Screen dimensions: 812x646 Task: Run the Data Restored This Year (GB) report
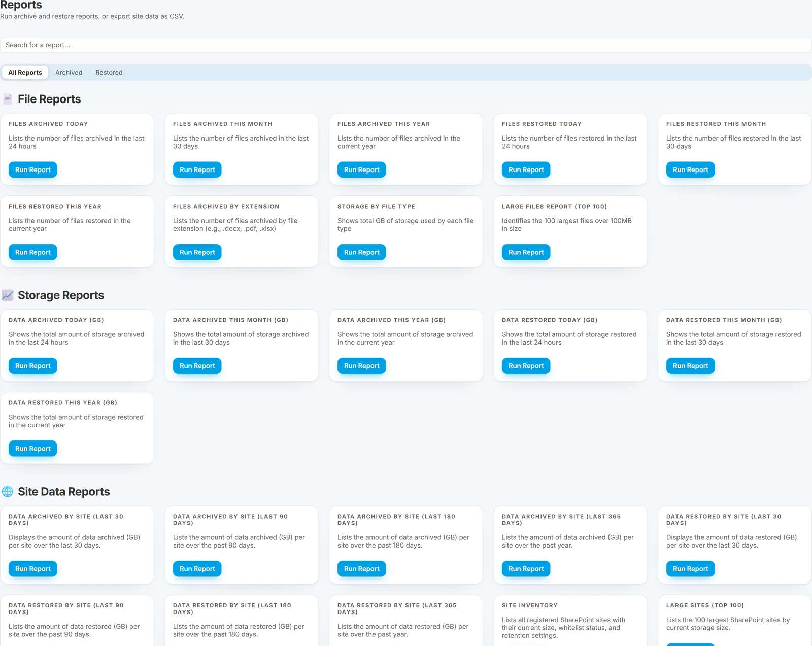[33, 449]
